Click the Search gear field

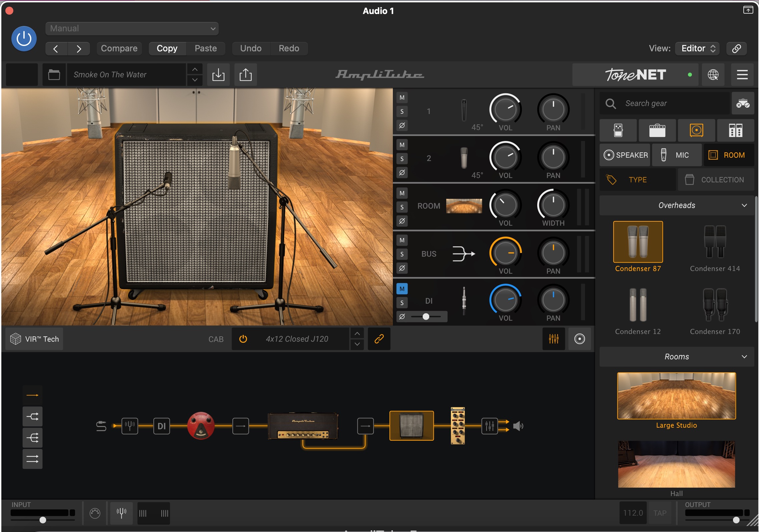pyautogui.click(x=665, y=103)
